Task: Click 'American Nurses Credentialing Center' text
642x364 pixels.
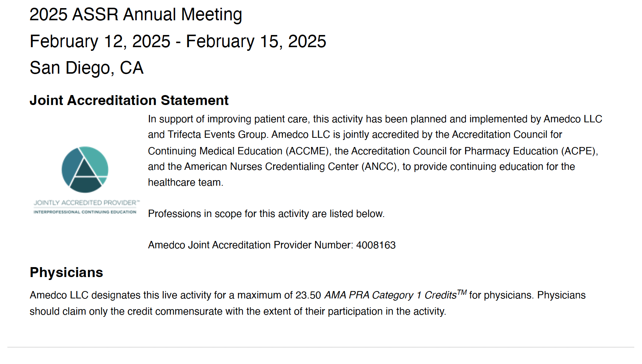Action: click(x=271, y=167)
